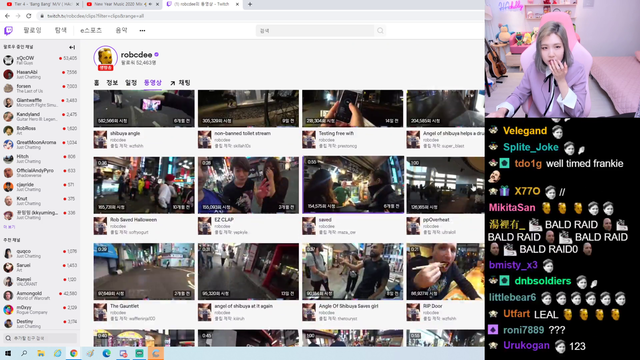Screen dimensions: 640x360
Task: Open xQcOW channel in sidebar
Action: click(40, 60)
